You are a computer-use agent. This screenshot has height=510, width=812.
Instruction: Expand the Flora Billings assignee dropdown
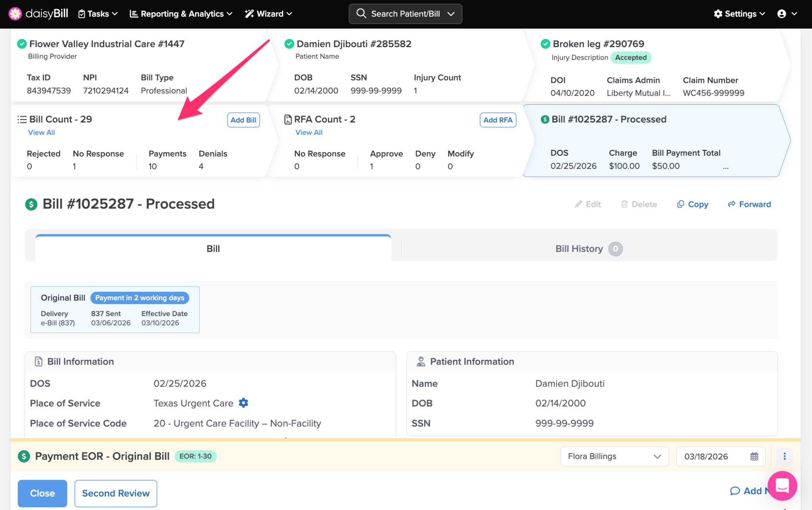[x=614, y=456]
